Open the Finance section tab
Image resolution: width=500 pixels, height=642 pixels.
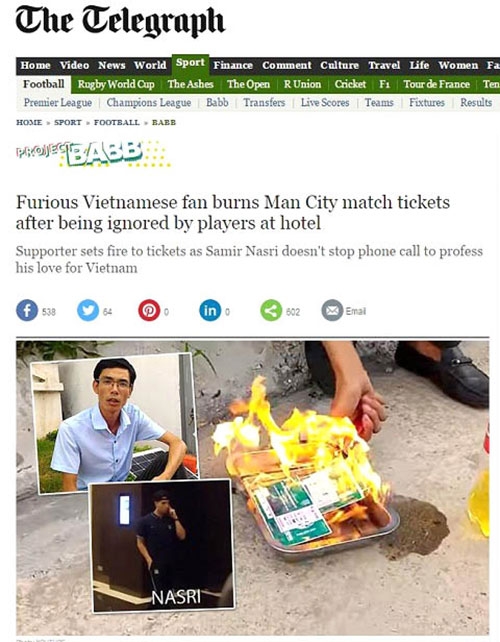coord(233,66)
